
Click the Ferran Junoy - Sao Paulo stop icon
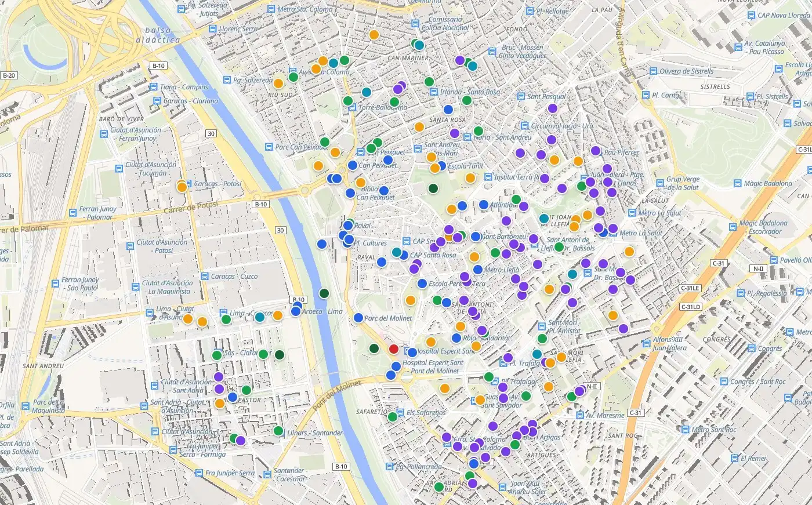coord(55,284)
